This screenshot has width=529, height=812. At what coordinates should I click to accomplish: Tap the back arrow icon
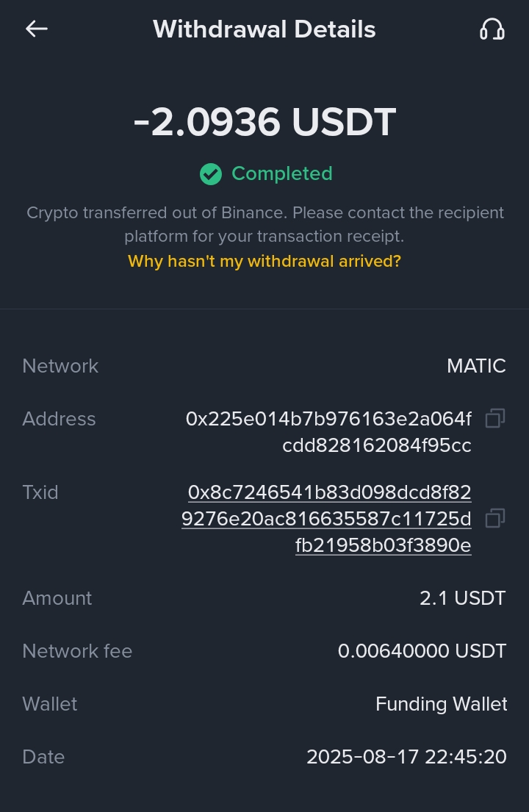click(36, 29)
